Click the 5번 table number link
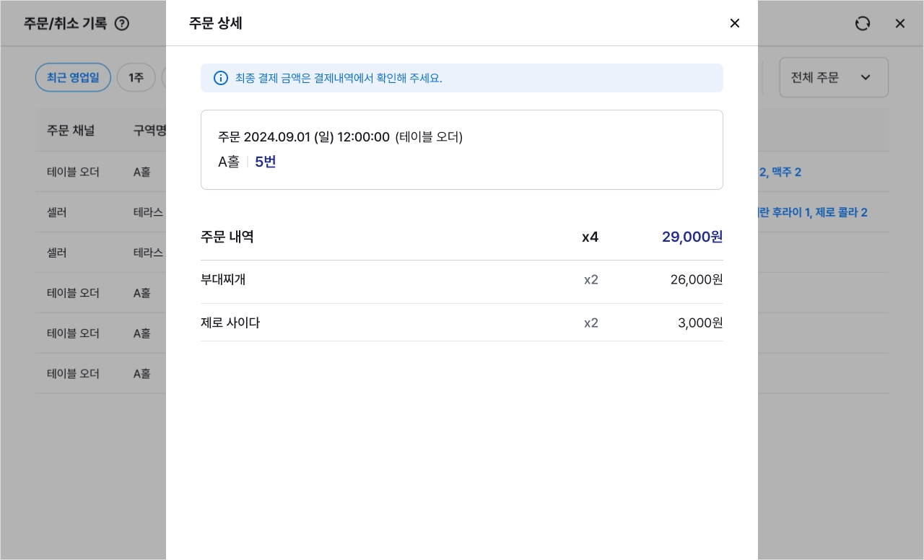Image resolution: width=924 pixels, height=560 pixels. [265, 162]
